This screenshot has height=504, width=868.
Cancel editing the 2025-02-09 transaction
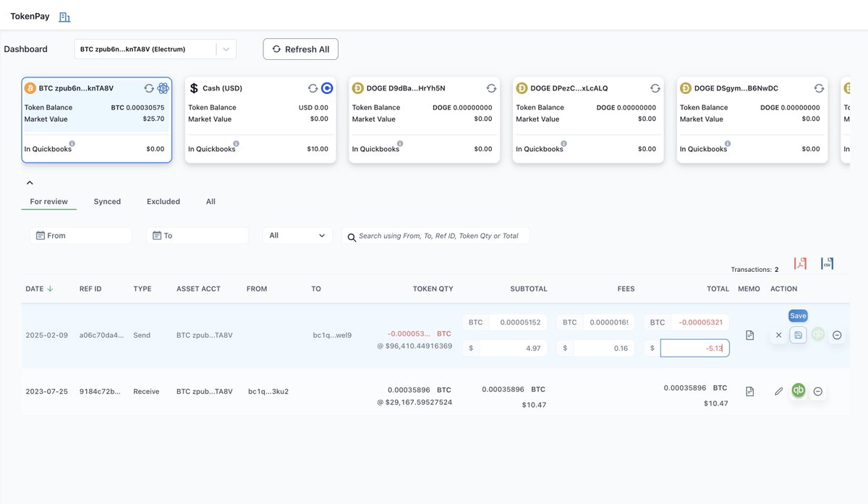click(778, 336)
